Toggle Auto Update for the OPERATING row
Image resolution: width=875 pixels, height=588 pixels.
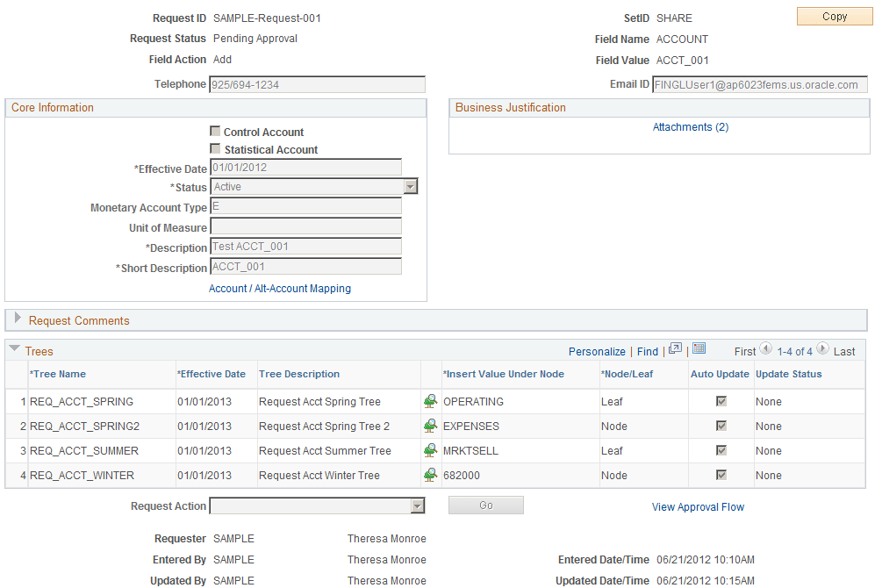click(x=720, y=401)
